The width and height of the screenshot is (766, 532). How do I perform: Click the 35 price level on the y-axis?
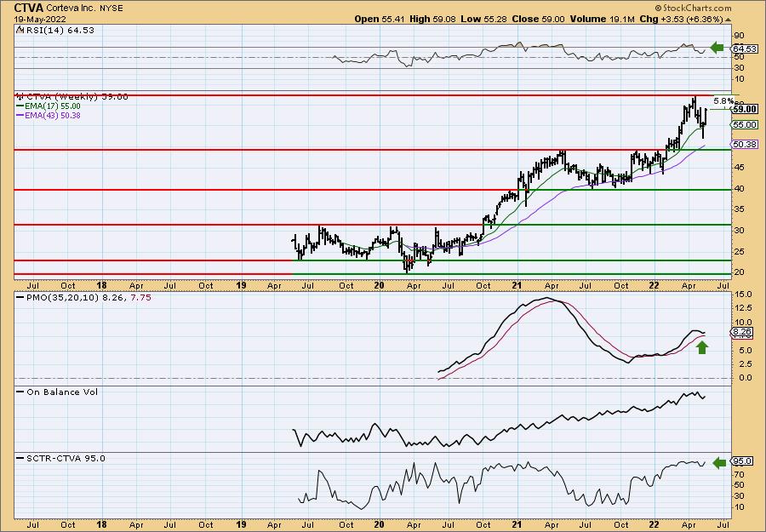(x=740, y=209)
